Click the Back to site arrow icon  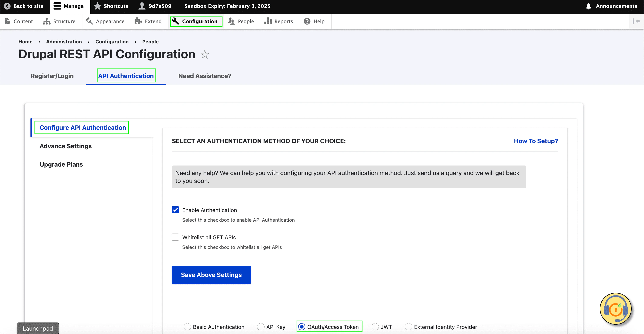(x=7, y=6)
